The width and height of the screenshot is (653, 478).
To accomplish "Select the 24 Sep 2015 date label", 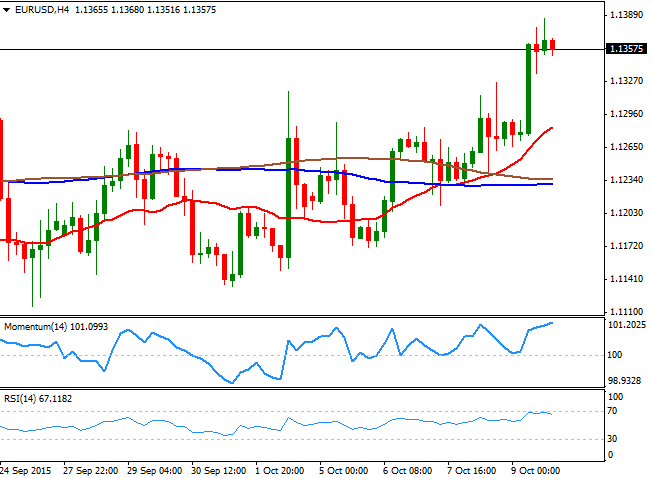I will 27,470.
